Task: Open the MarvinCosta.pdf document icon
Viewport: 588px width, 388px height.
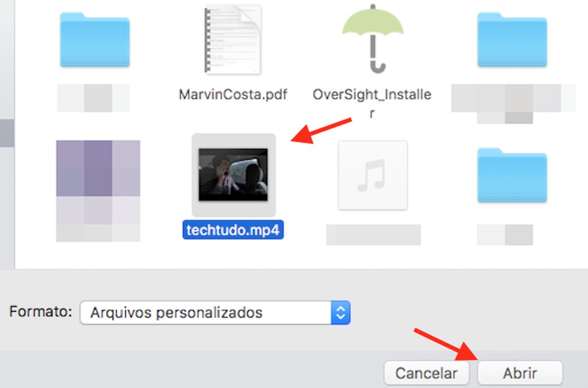Action: tap(234, 39)
